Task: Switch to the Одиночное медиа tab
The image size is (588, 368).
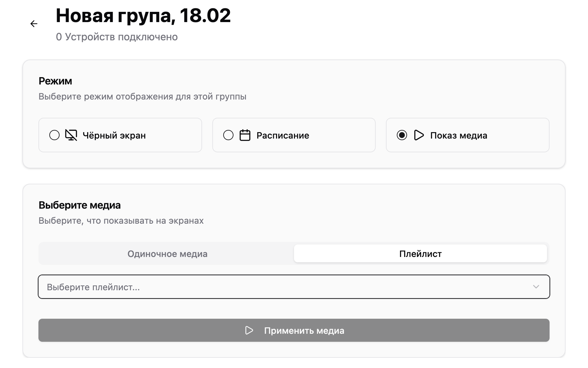Action: point(167,254)
